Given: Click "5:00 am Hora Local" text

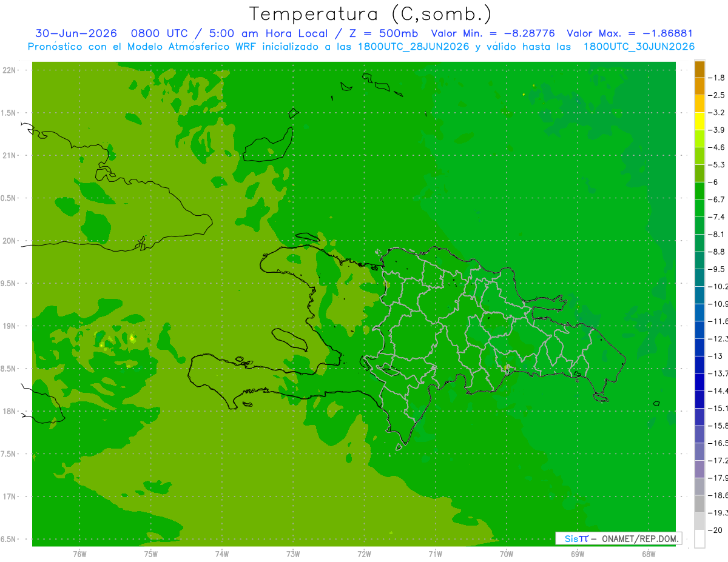Looking at the screenshot, I should click(268, 33).
